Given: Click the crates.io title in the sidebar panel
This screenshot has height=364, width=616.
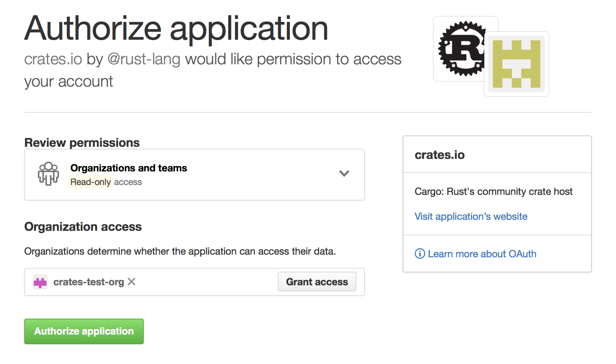Looking at the screenshot, I should point(439,155).
